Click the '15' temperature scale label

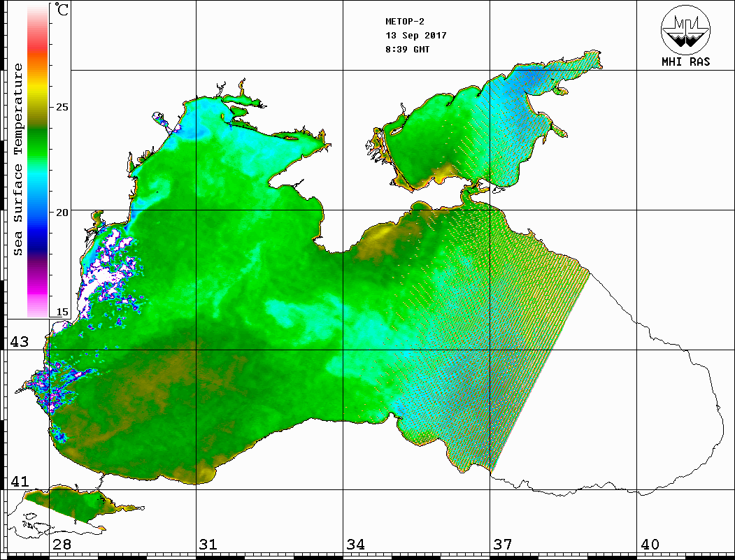[62, 312]
